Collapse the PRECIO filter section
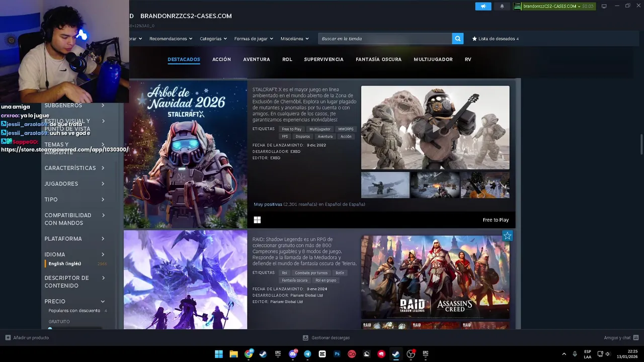The width and height of the screenshot is (644, 362). coord(74,302)
